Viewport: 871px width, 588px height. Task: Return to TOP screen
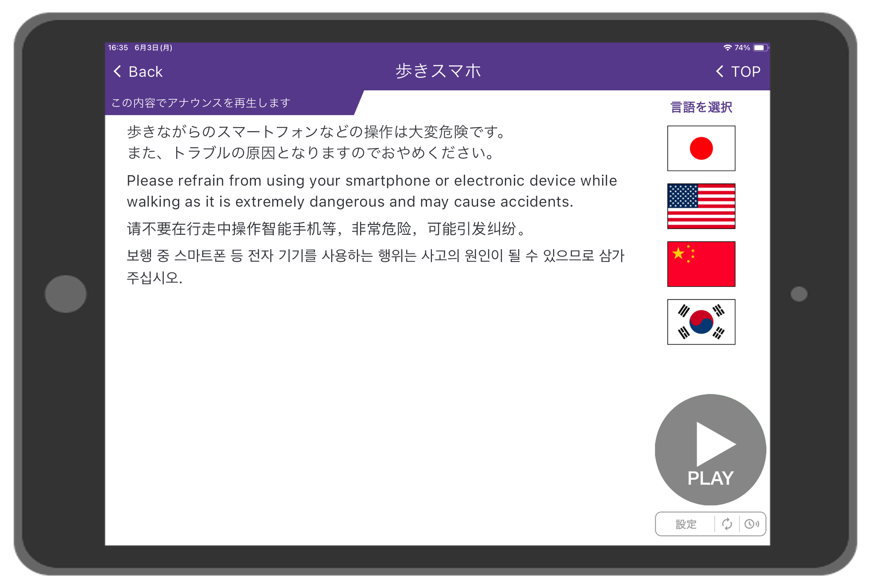(x=738, y=71)
